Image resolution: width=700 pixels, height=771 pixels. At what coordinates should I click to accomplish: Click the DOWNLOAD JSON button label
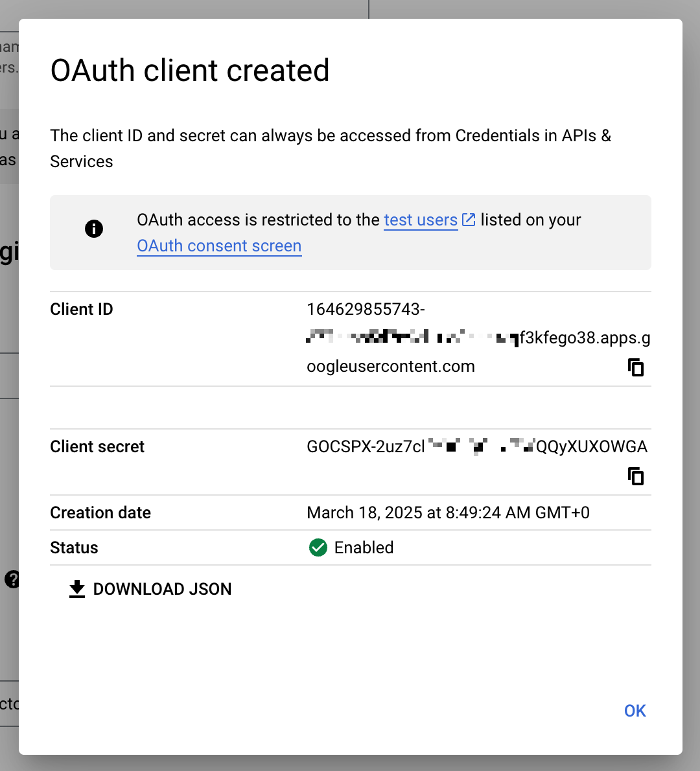click(x=162, y=589)
